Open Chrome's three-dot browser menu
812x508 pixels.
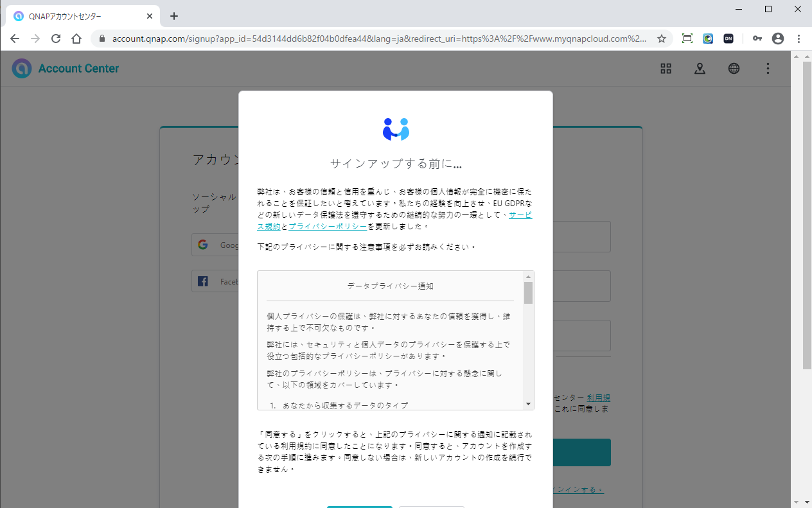coord(799,39)
